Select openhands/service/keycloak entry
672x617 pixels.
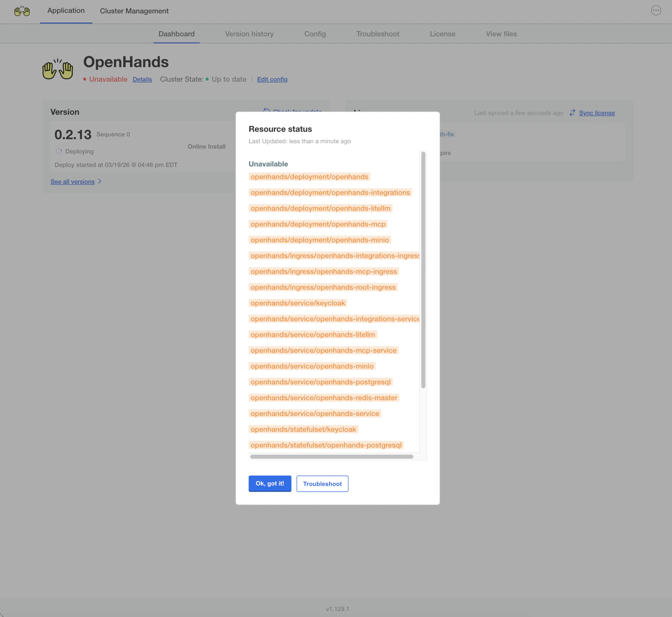click(298, 303)
